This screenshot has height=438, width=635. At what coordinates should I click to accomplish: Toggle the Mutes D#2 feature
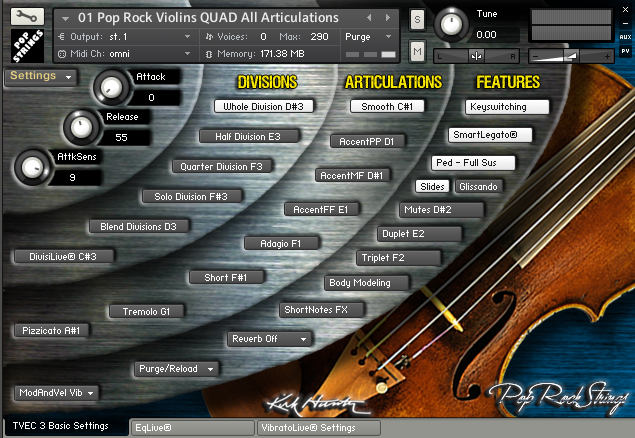441,210
